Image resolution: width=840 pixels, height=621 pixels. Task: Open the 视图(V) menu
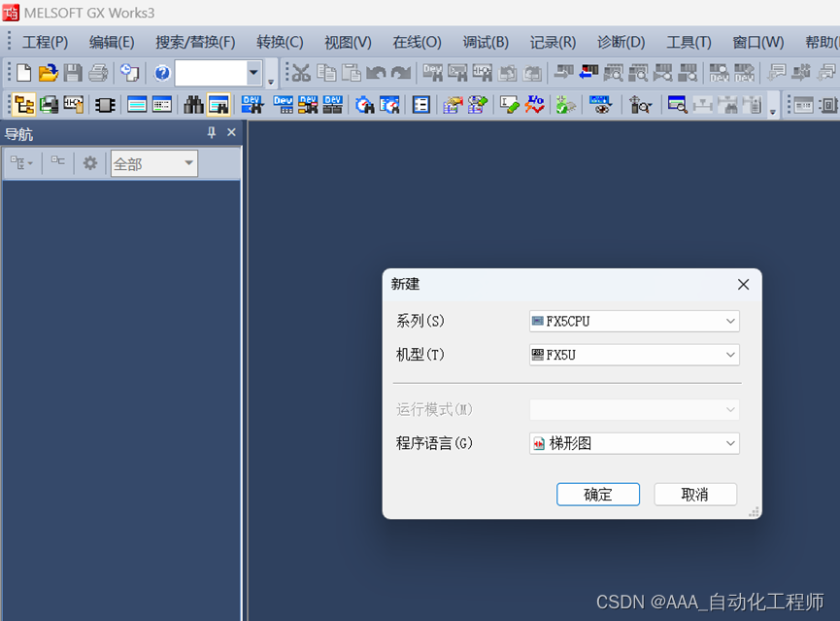[x=348, y=42]
